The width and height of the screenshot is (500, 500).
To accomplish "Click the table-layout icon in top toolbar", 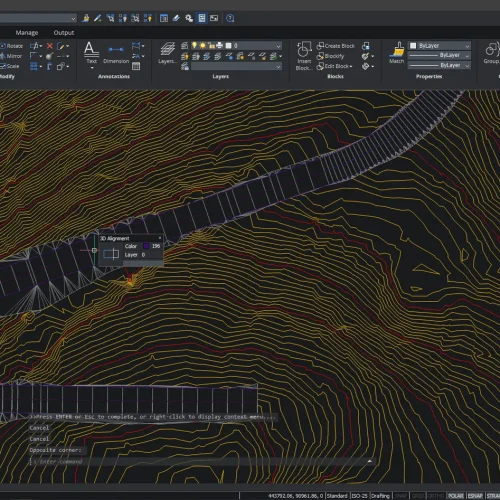I will coord(164,18).
